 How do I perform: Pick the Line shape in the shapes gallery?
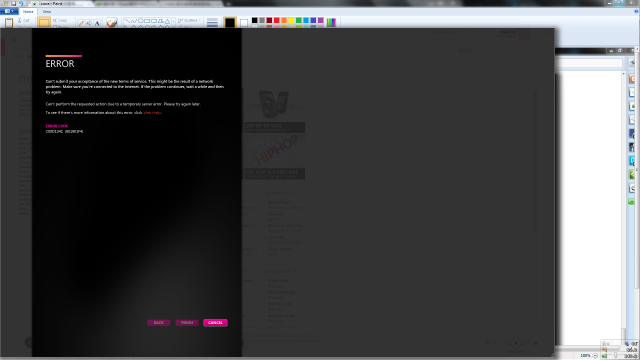coord(127,21)
